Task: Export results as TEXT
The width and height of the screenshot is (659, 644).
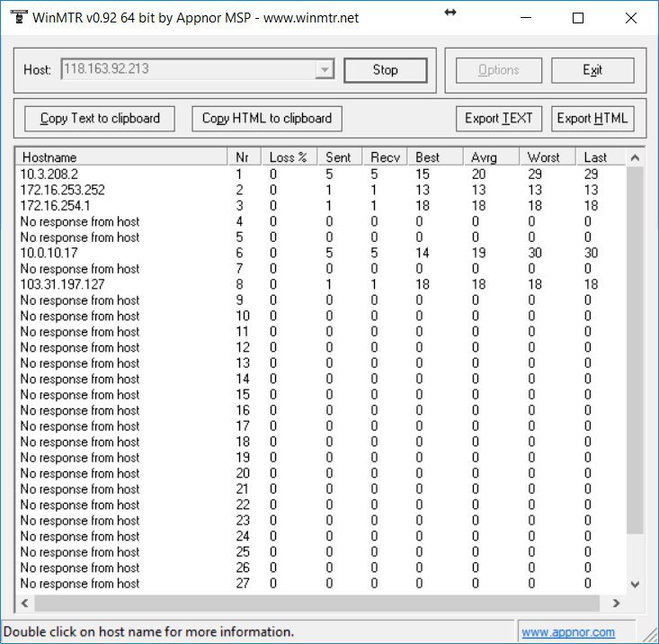Action: pos(499,119)
